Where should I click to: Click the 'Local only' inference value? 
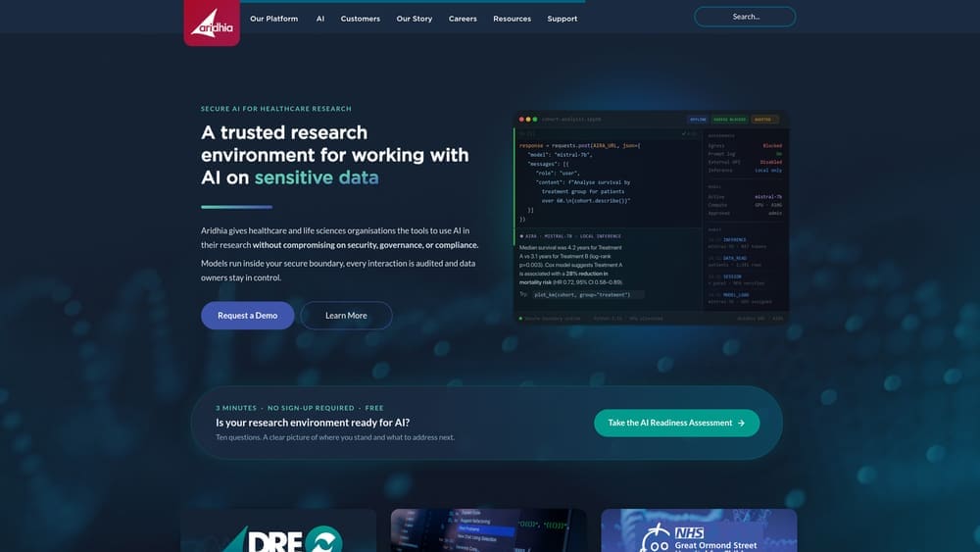(x=768, y=170)
